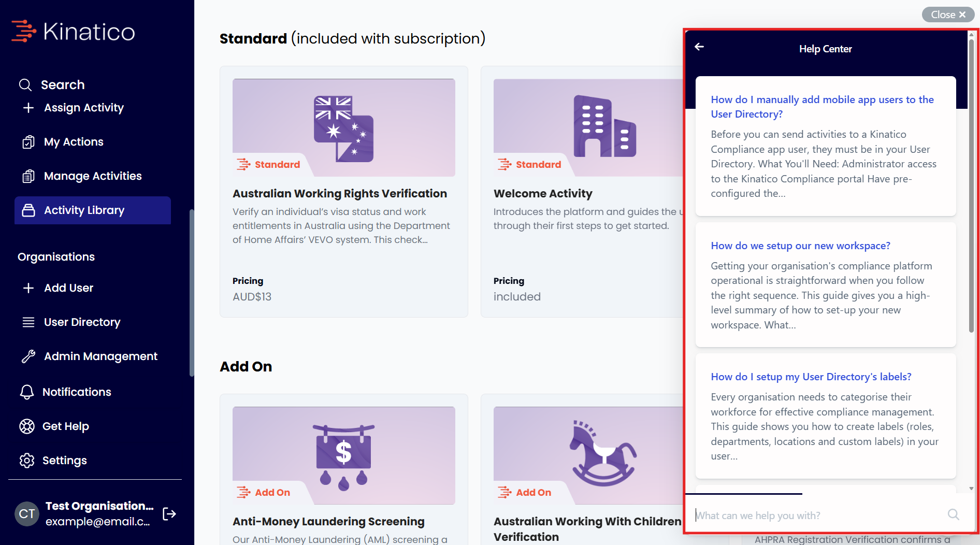Image resolution: width=980 pixels, height=545 pixels.
Task: Open Admin Management
Action: click(100, 356)
